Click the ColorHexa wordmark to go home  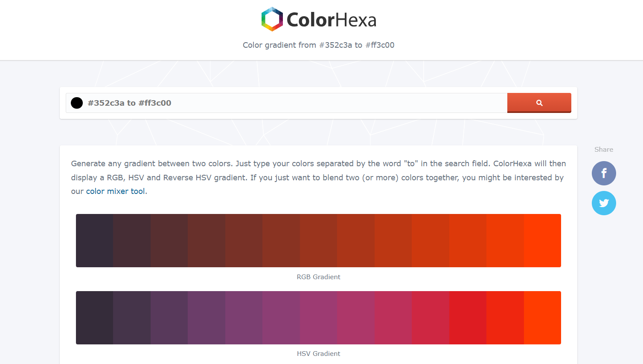click(333, 19)
